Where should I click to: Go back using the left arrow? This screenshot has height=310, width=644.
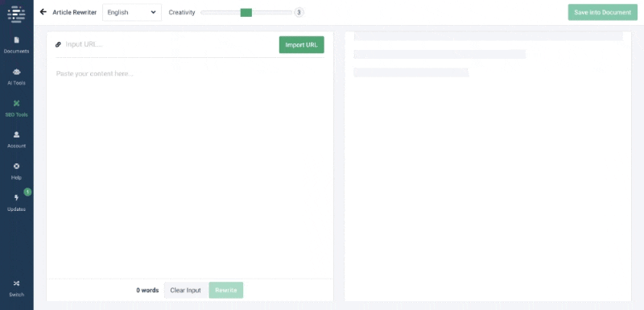click(43, 12)
